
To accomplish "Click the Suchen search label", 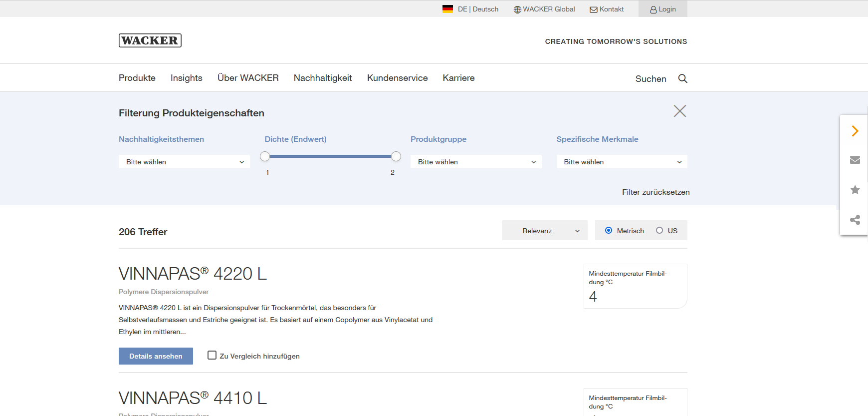I will click(x=651, y=79).
